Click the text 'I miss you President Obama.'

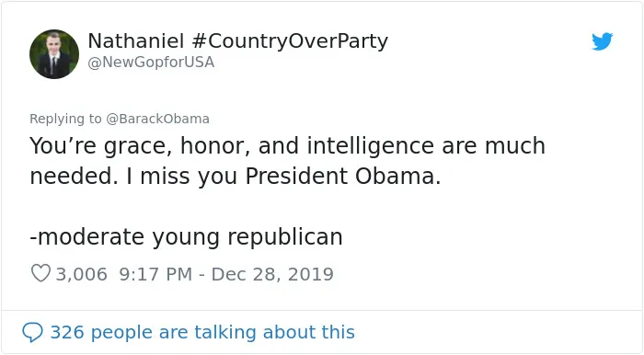pyautogui.click(x=283, y=177)
